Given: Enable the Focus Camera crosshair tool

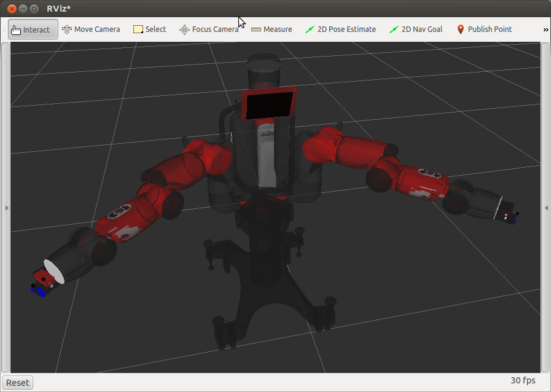Looking at the screenshot, I should click(209, 29).
